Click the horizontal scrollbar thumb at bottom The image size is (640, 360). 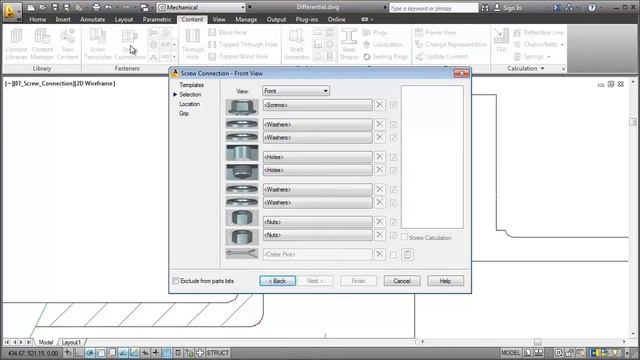click(x=538, y=342)
